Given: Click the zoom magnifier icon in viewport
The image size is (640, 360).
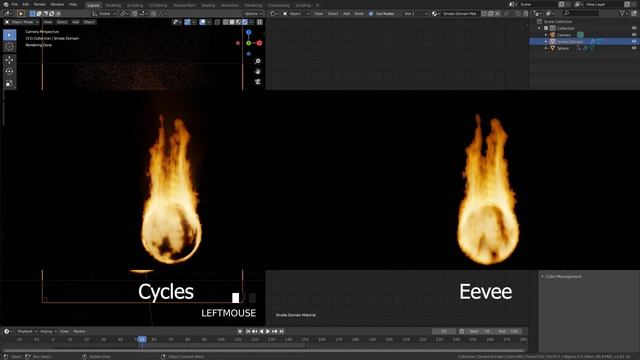Looking at the screenshot, I should (258, 61).
